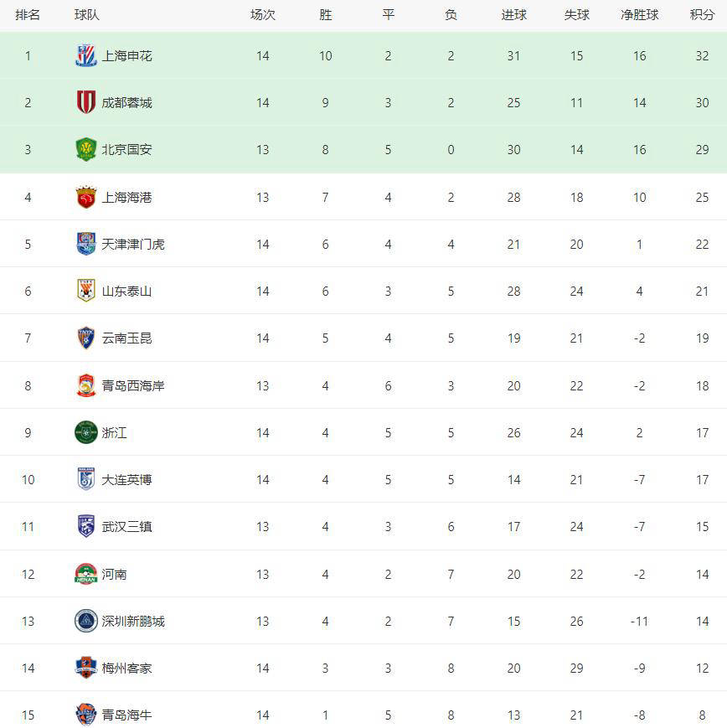Viewport: 727px width, 728px height.
Task: Click the Beijing Guoan (北京国安) badge
Action: pos(86,150)
